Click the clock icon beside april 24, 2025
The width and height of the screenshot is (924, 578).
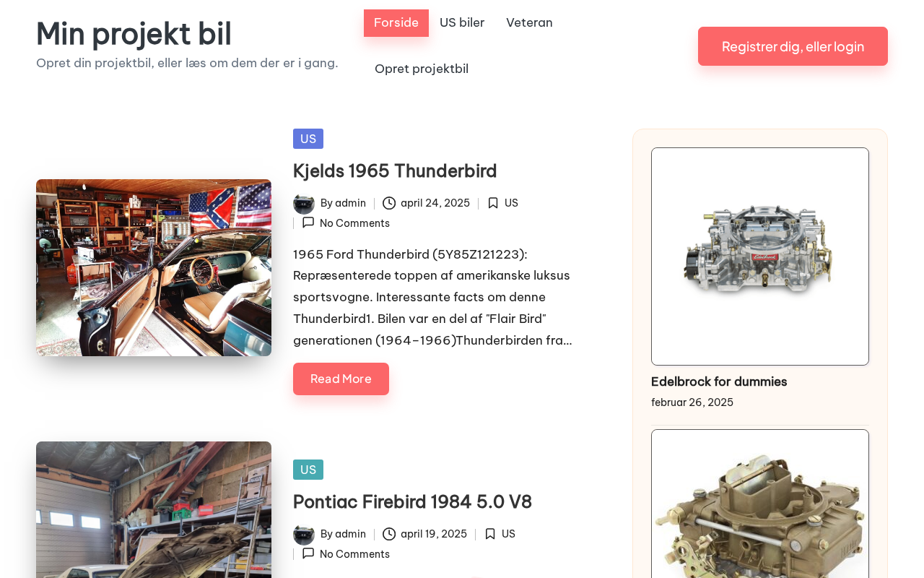(389, 203)
